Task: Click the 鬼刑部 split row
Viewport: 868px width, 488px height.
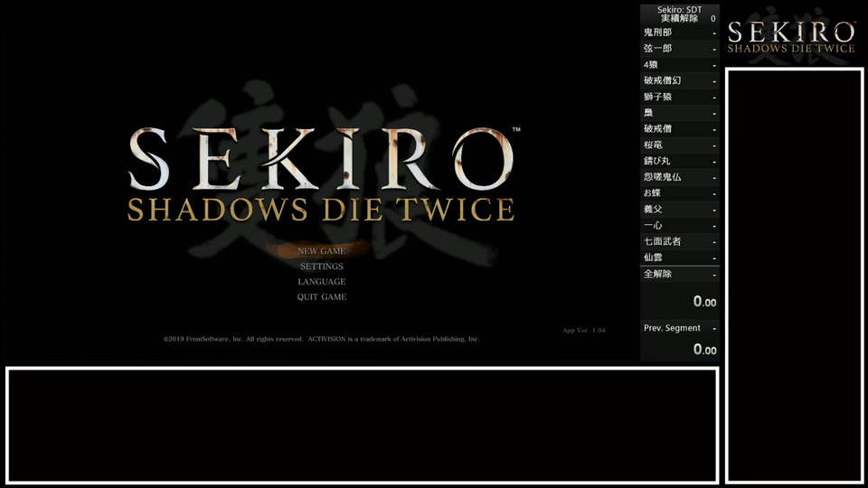Action: pos(680,33)
